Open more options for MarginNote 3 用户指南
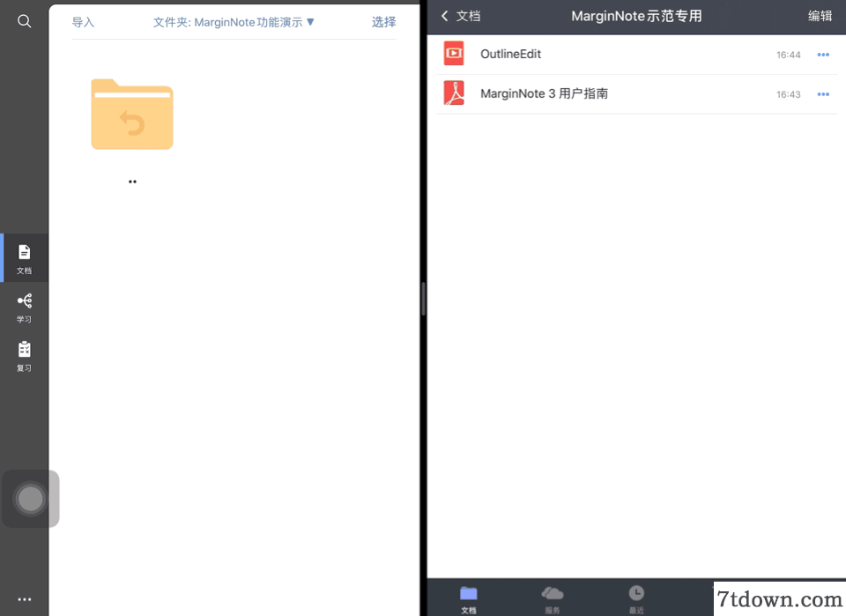 (x=823, y=94)
